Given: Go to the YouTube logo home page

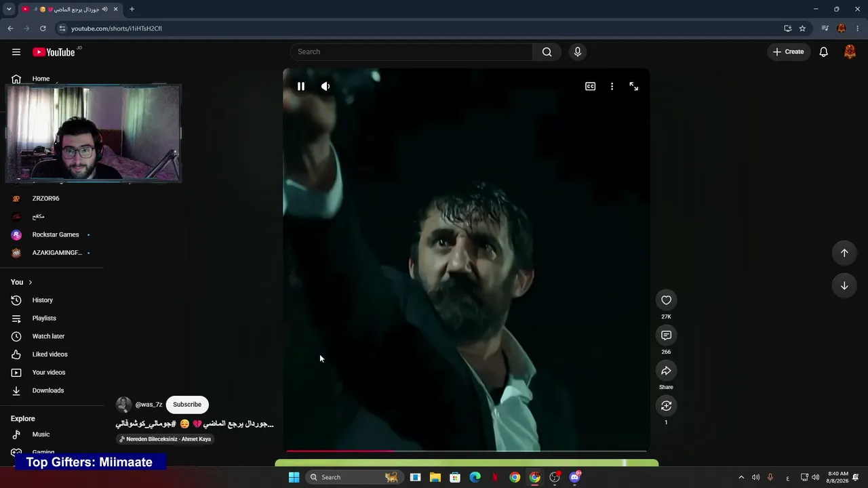Looking at the screenshot, I should point(54,52).
